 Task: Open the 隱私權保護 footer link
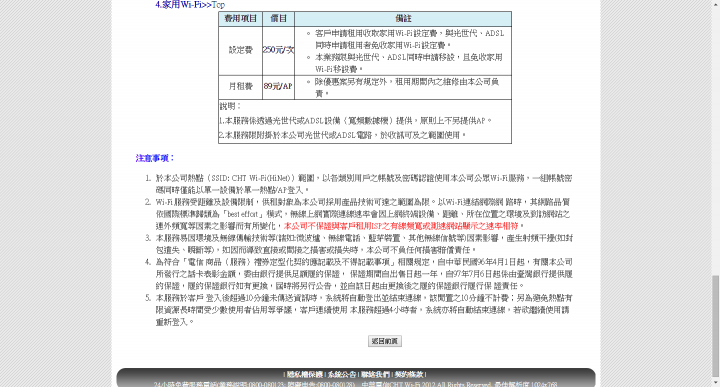pos(305,375)
